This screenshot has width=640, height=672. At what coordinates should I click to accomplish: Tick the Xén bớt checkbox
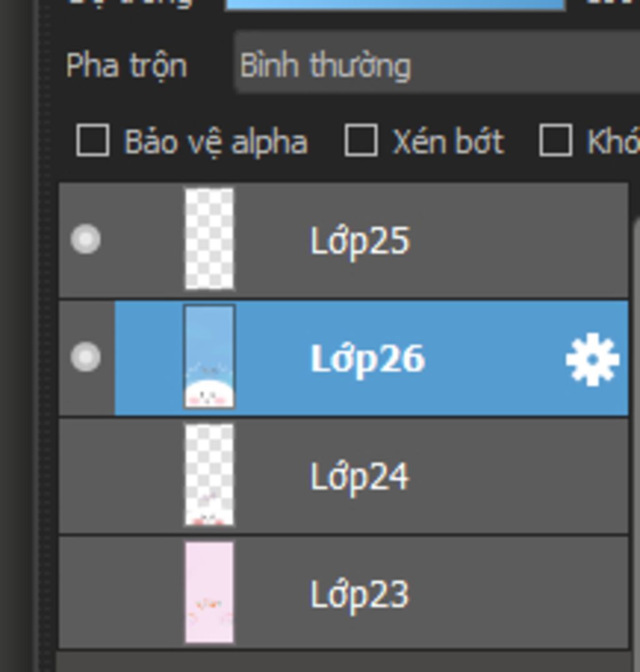[x=361, y=140]
